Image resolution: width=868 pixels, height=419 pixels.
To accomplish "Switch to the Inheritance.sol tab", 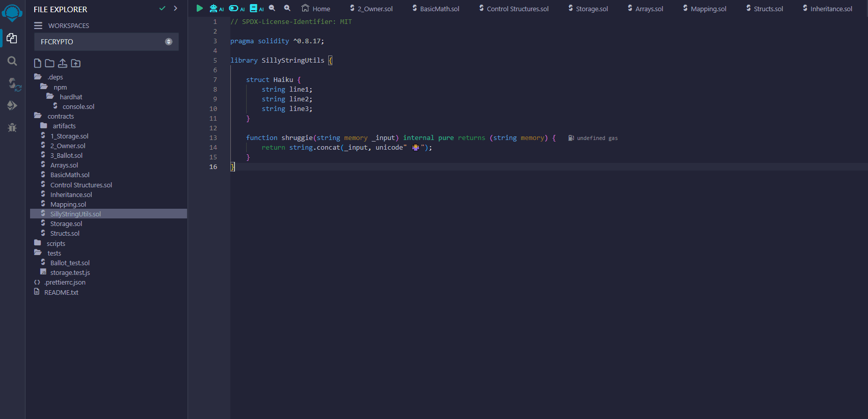I will [827, 9].
